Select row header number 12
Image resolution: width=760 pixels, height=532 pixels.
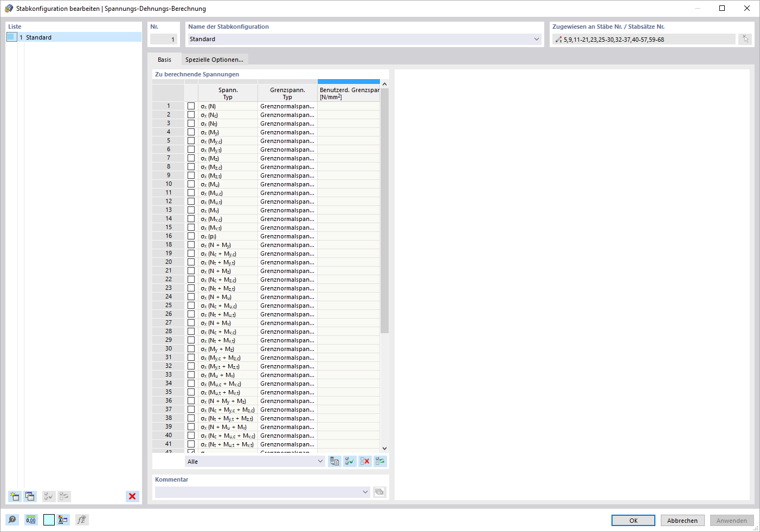[x=169, y=202]
